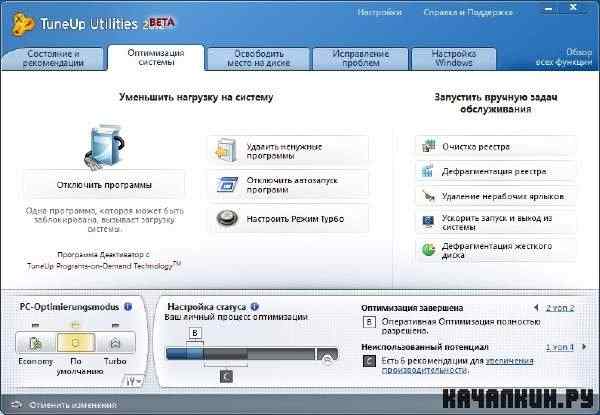Click the Дефрагментация реестра icon

coord(428,171)
